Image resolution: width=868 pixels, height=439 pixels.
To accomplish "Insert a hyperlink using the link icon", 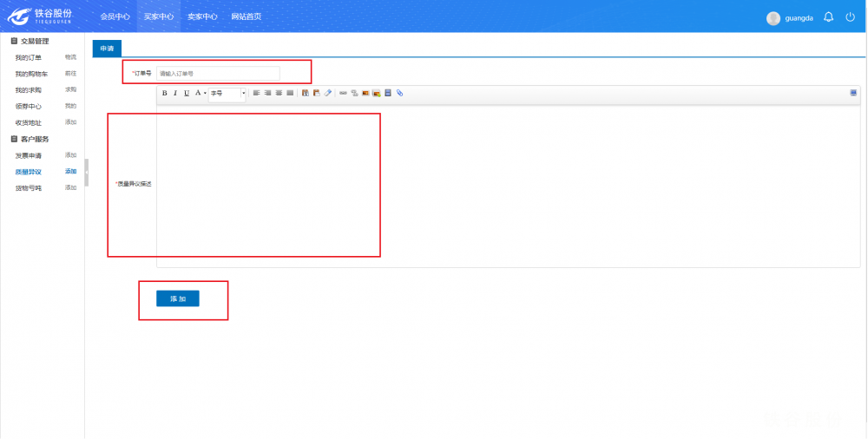I will pos(343,93).
